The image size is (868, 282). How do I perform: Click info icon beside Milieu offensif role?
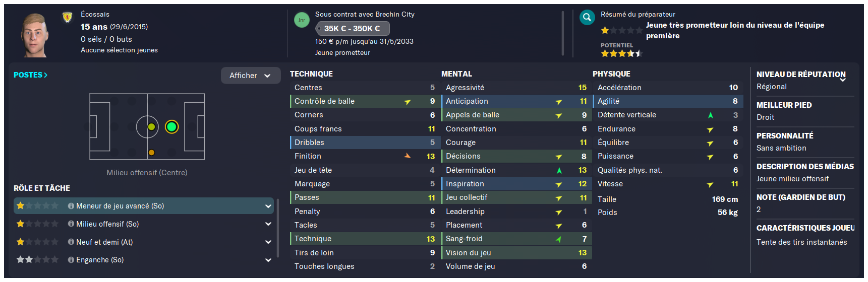coord(71,224)
